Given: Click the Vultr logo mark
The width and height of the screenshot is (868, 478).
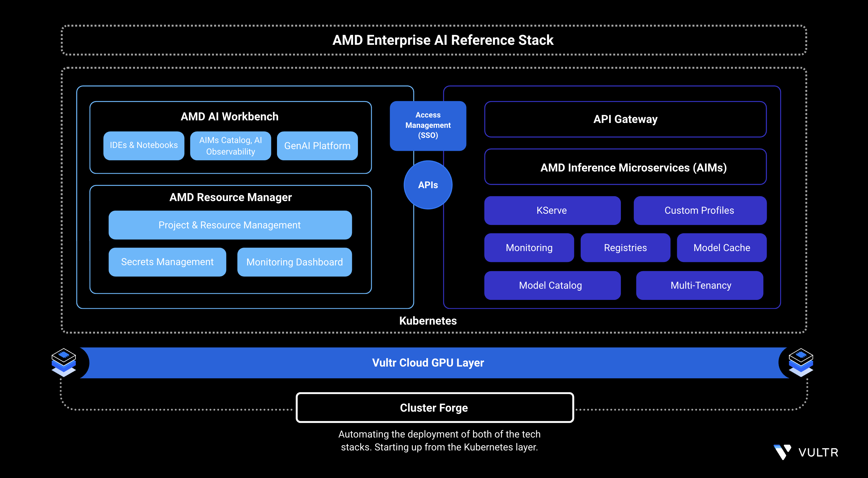Looking at the screenshot, I should pos(782,452).
